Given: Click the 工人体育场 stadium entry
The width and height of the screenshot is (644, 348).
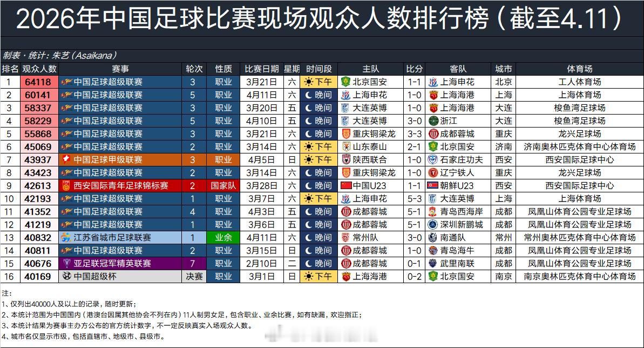Looking at the screenshot, I should click(x=580, y=82).
